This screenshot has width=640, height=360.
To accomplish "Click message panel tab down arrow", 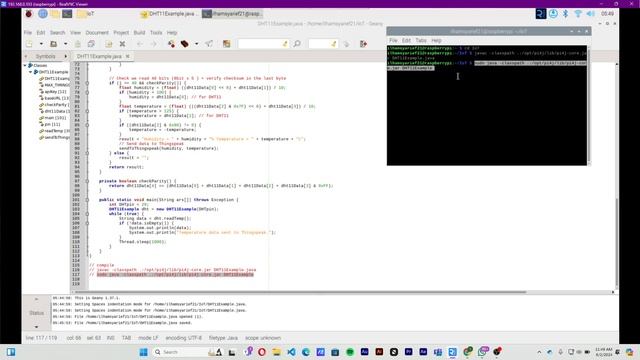I will (x=36, y=327).
